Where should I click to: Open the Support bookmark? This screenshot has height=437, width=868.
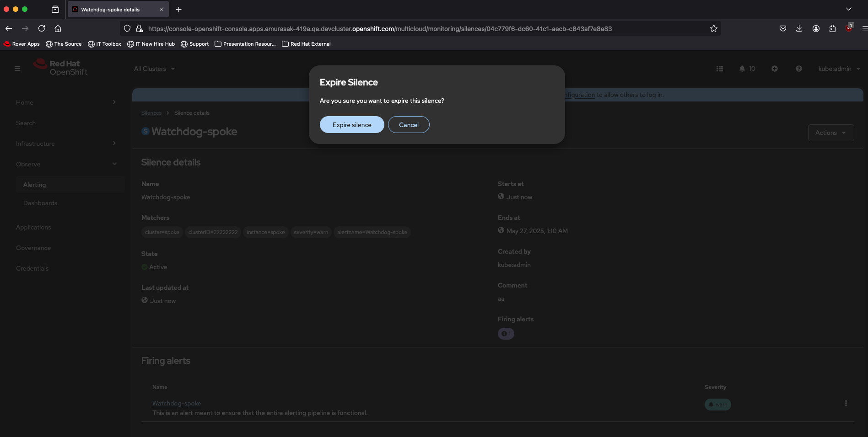[195, 44]
